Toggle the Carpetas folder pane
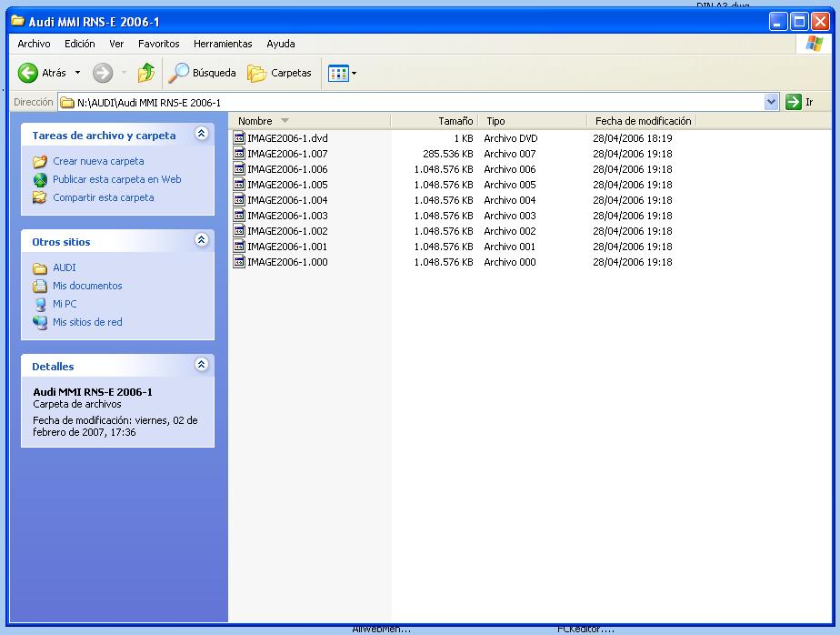Image resolution: width=840 pixels, height=635 pixels. tap(279, 73)
